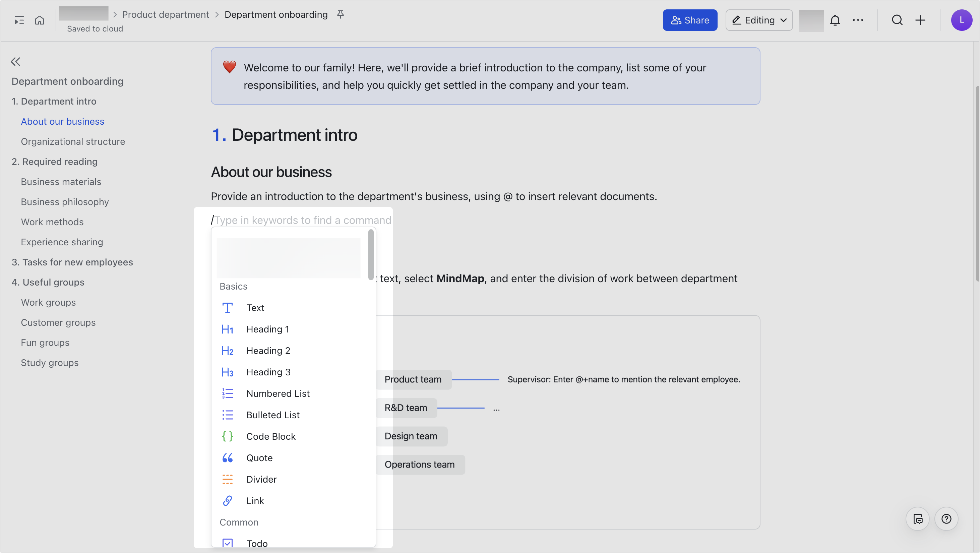The height and width of the screenshot is (553, 980).
Task: Open search with the magnifier icon
Action: click(897, 20)
